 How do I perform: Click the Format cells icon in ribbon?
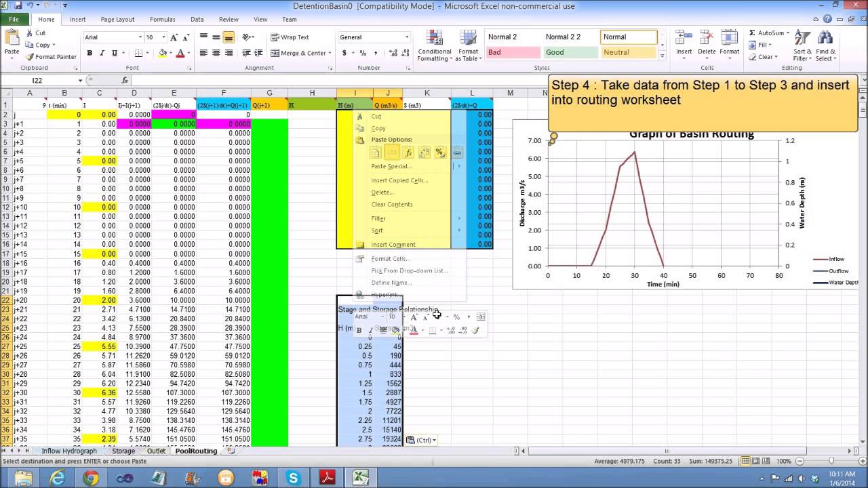730,42
